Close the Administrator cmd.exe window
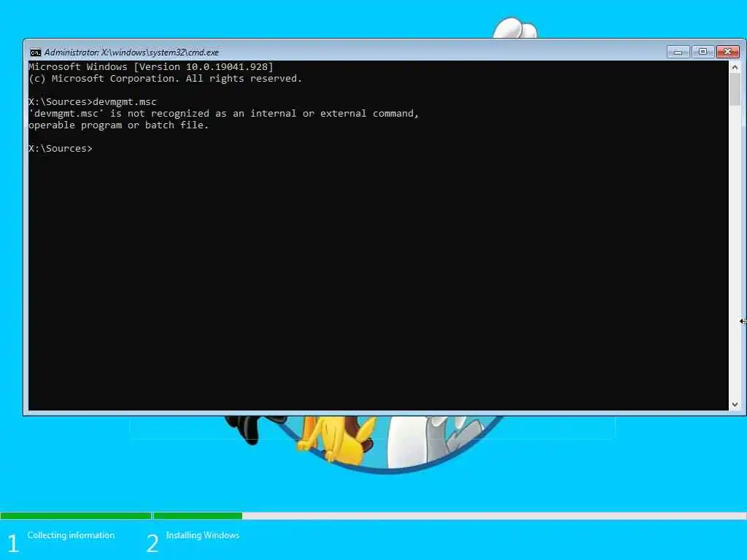The width and height of the screenshot is (747, 560). pos(728,52)
